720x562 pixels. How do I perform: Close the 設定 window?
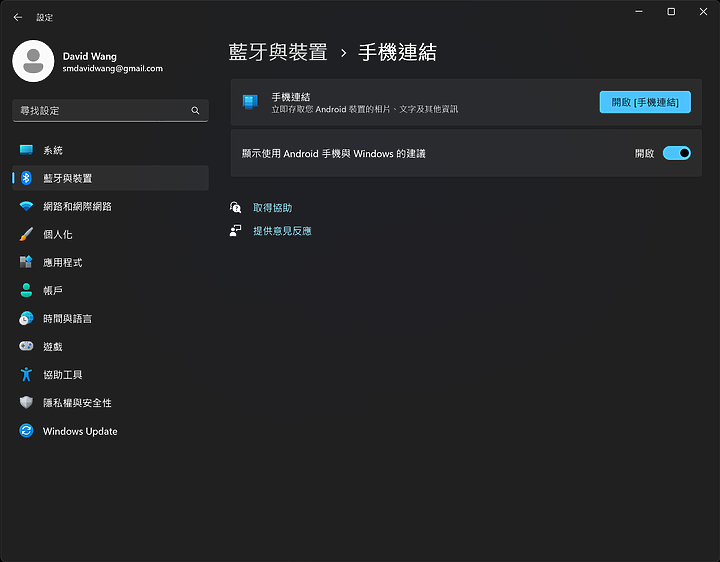(703, 11)
